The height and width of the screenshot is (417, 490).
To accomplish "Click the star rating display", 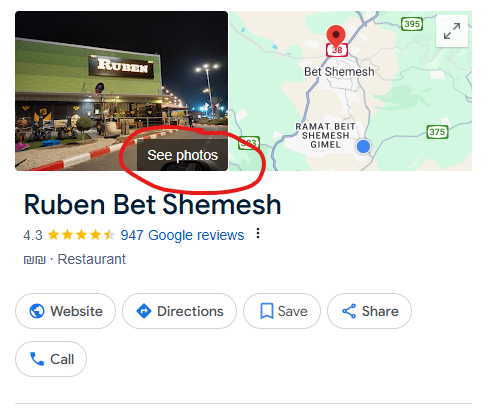I will 81,235.
